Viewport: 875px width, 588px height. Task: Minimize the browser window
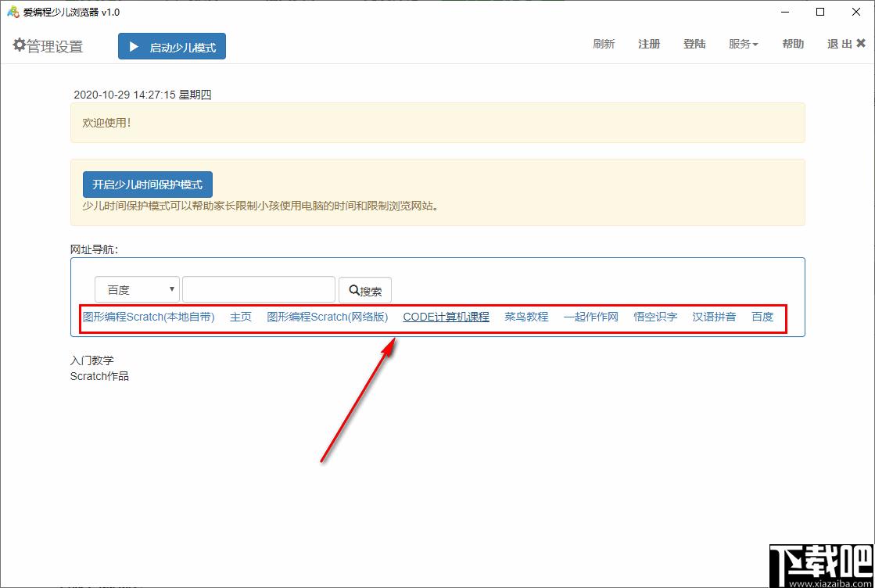(x=784, y=12)
